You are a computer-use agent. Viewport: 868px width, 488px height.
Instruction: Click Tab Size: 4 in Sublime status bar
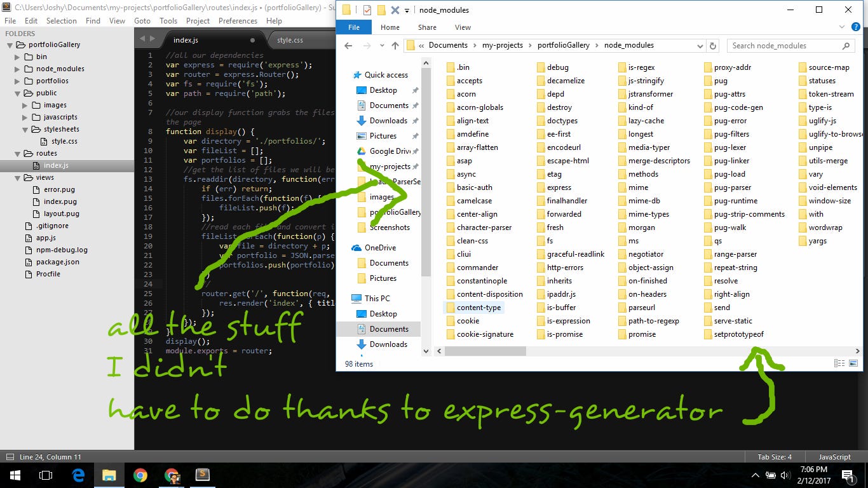[x=774, y=457]
